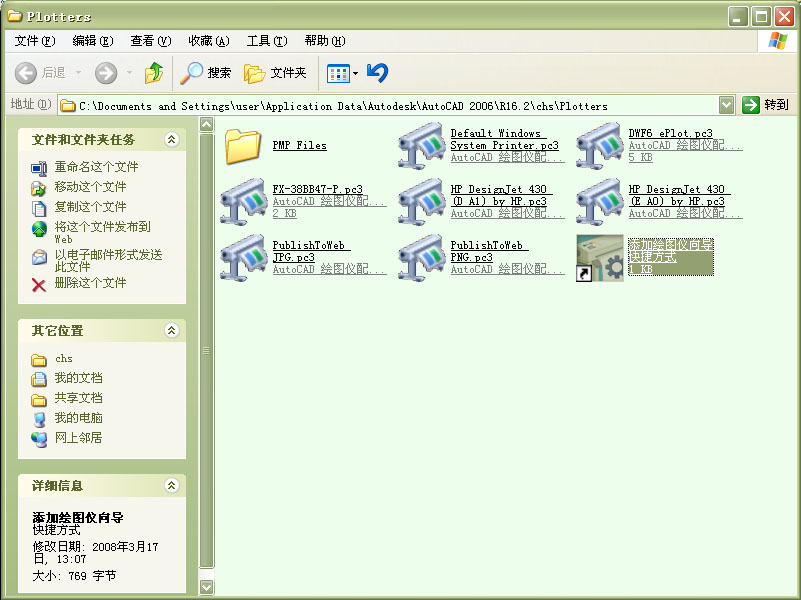Viewport: 801px width, 600px height.
Task: Click the My Computer (我的电脑) icon
Action: tap(39, 419)
